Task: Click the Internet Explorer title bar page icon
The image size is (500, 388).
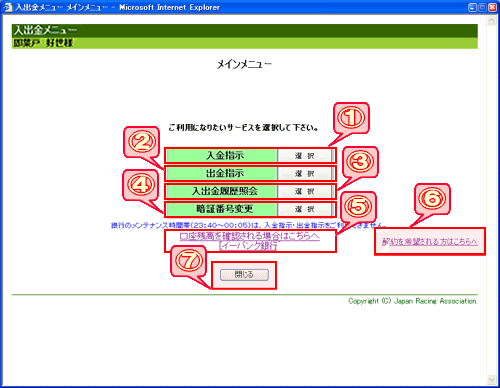Action: coord(7,7)
